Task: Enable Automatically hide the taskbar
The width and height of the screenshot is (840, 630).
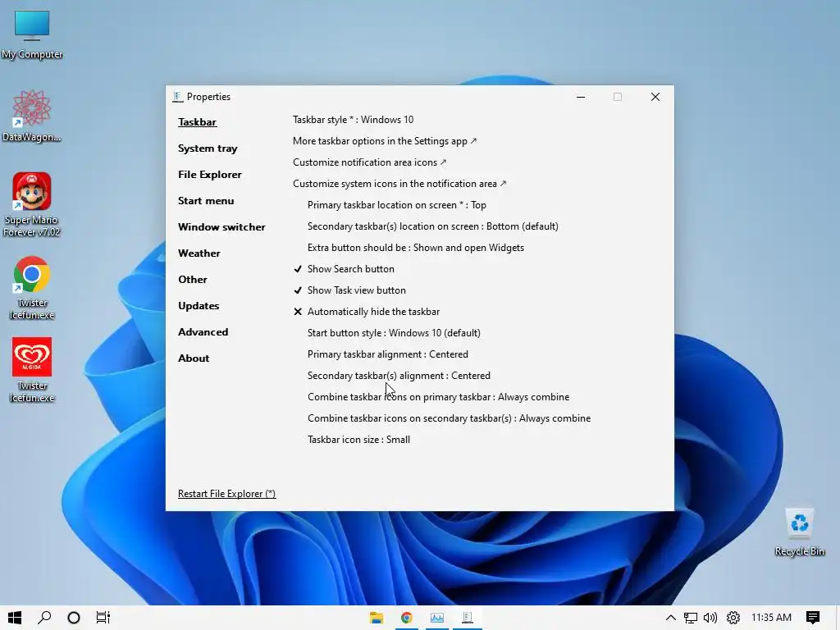Action: pos(367,312)
